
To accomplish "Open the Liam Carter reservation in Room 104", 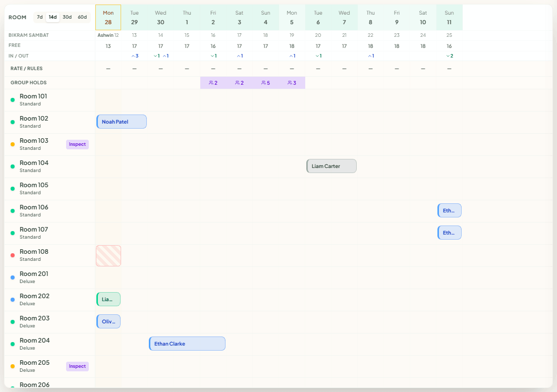I will (x=331, y=166).
